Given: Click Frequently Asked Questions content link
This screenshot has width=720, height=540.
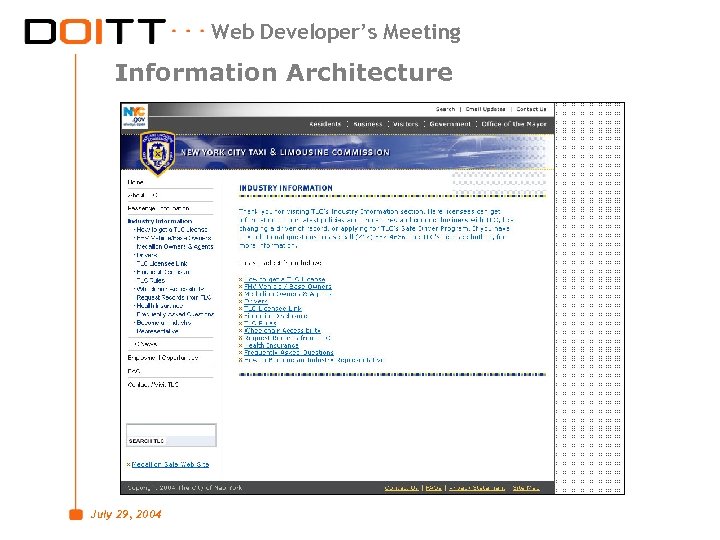Looking at the screenshot, I should (289, 353).
